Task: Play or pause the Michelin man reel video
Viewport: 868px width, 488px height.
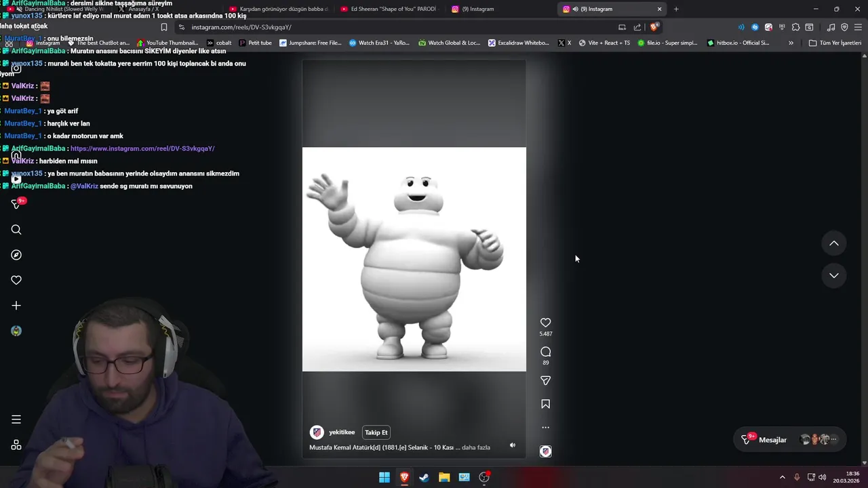Action: pos(414,259)
